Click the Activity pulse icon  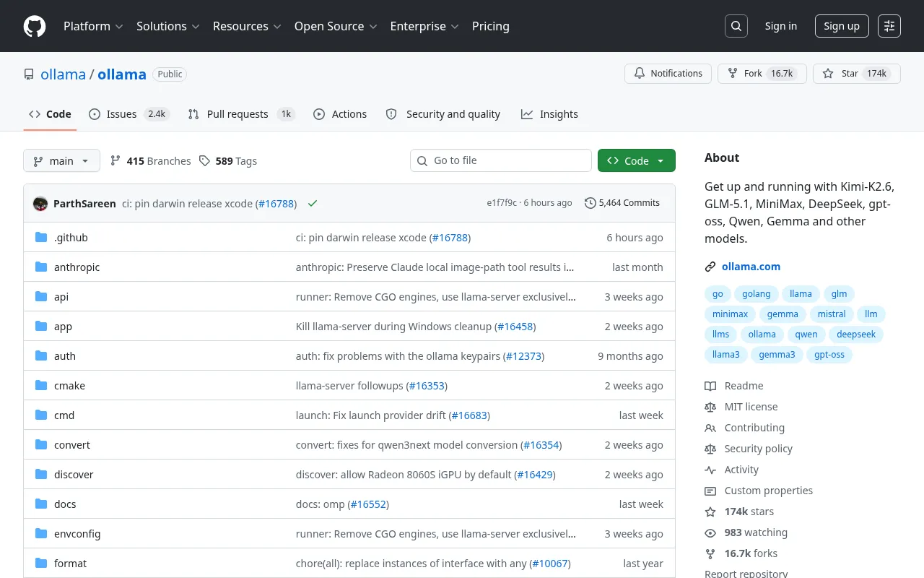pos(710,470)
